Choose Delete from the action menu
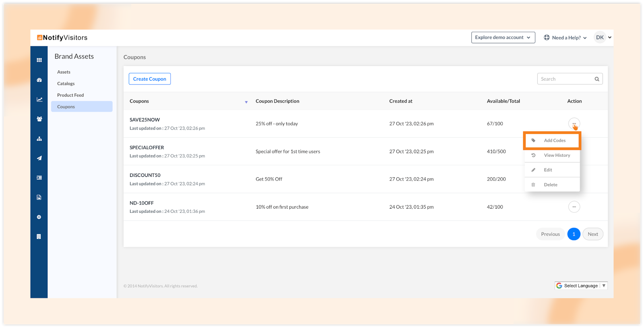This screenshot has height=328, width=644. [552, 185]
